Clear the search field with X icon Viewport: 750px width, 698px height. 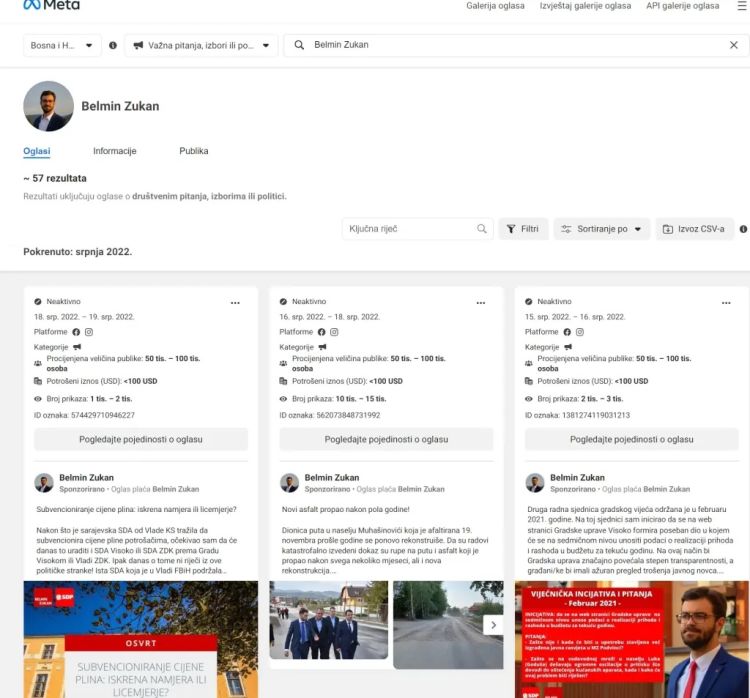734,45
